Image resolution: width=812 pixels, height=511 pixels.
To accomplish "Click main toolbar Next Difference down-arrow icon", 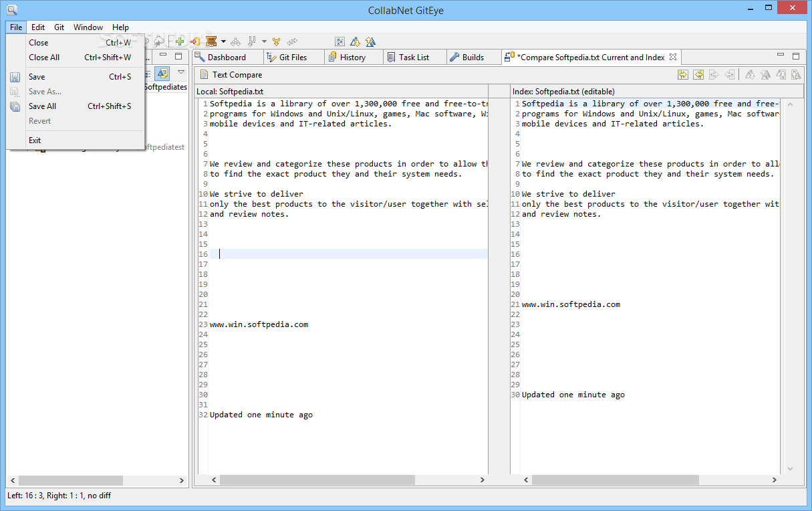I will 355,41.
